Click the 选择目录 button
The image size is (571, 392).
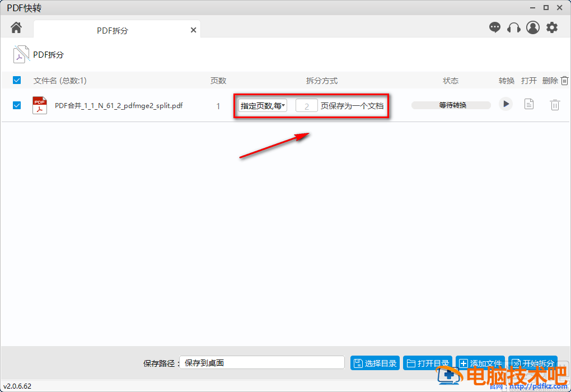[375, 363]
